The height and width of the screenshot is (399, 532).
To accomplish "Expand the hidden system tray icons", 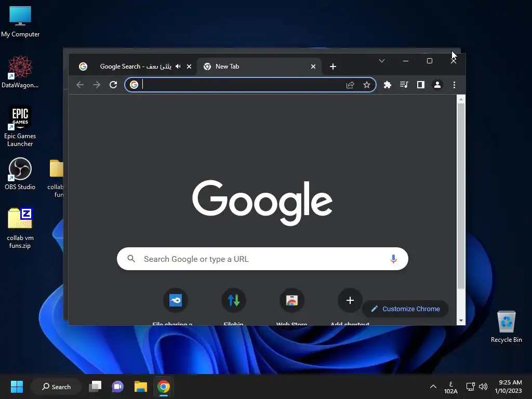I will coord(433,387).
